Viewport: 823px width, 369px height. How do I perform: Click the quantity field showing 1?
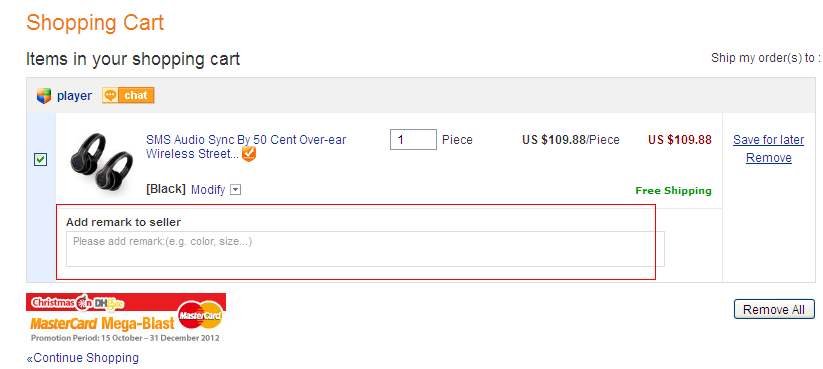pyautogui.click(x=413, y=140)
